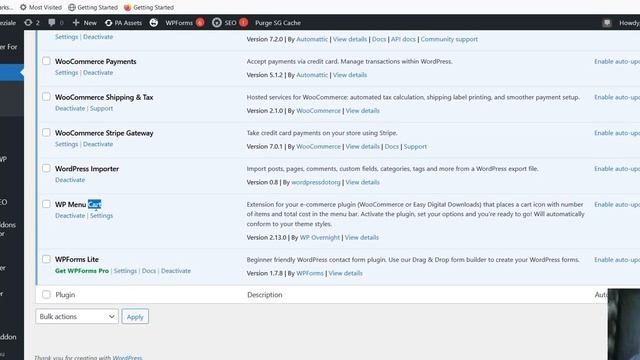The width and height of the screenshot is (640, 360).
Task: View details for WooCommerce Payments
Action: (350, 75)
